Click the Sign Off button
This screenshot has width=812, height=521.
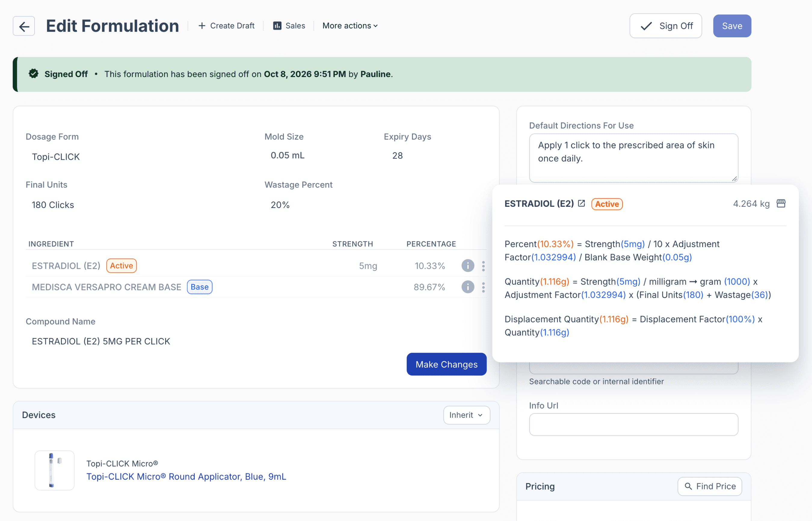click(x=666, y=26)
